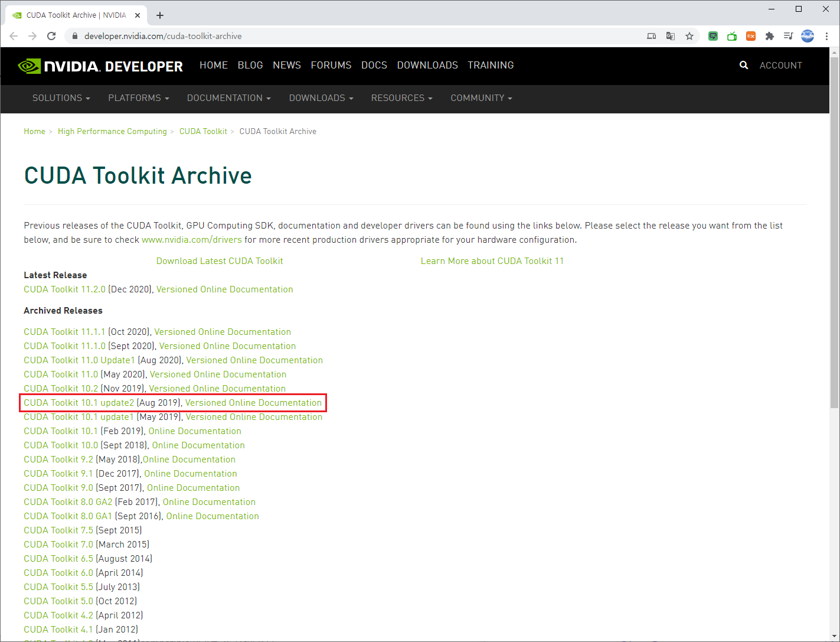
Task: Open the www.nvidia.com/drivers link
Action: 192,240
